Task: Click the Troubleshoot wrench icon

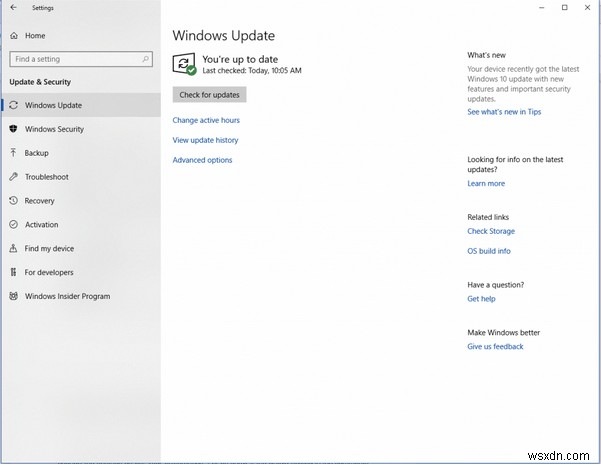Action: (x=13, y=177)
